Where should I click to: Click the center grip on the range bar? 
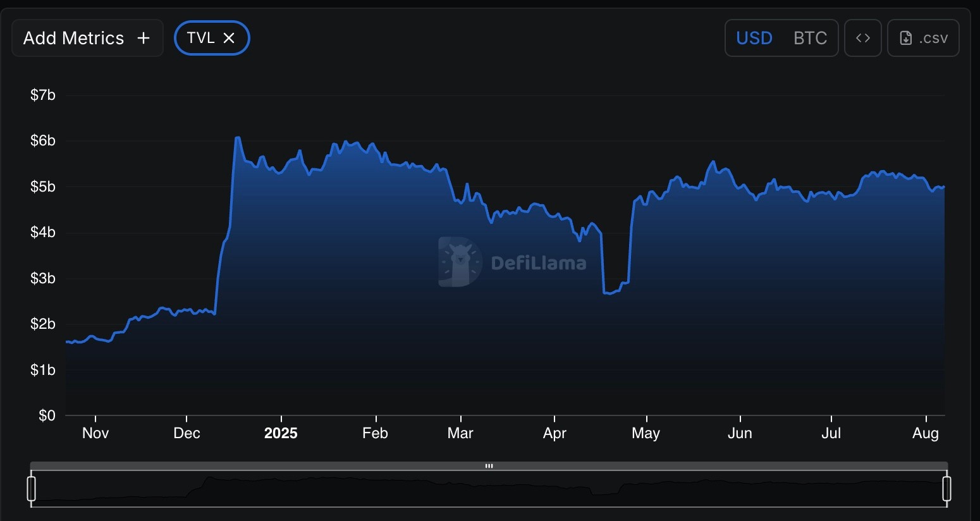[489, 466]
